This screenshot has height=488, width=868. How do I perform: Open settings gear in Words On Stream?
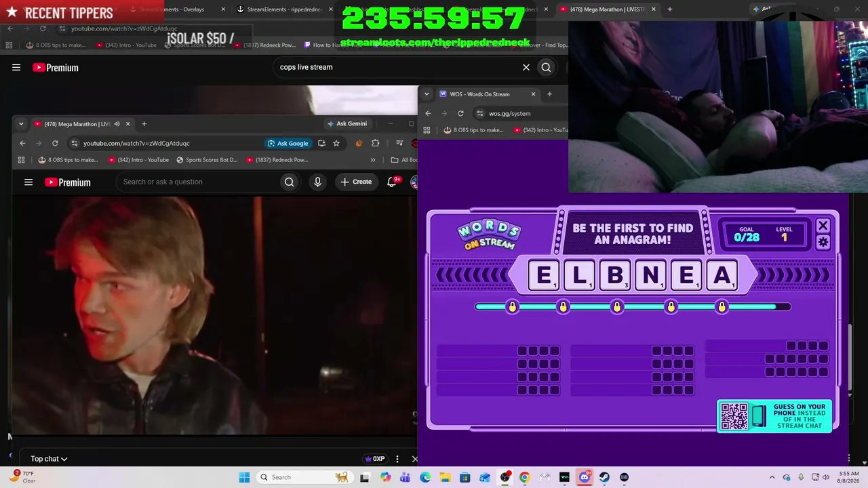coord(823,242)
